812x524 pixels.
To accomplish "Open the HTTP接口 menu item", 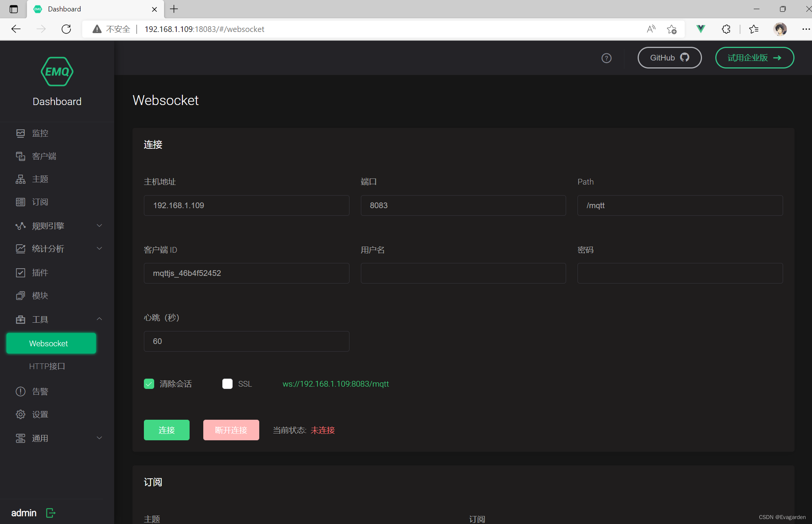I will coord(47,366).
